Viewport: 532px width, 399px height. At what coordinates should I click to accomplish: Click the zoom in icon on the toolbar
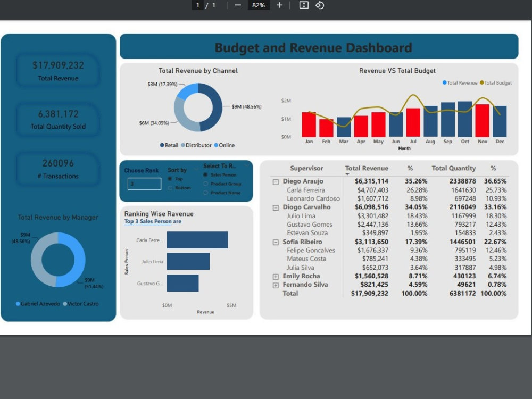279,5
